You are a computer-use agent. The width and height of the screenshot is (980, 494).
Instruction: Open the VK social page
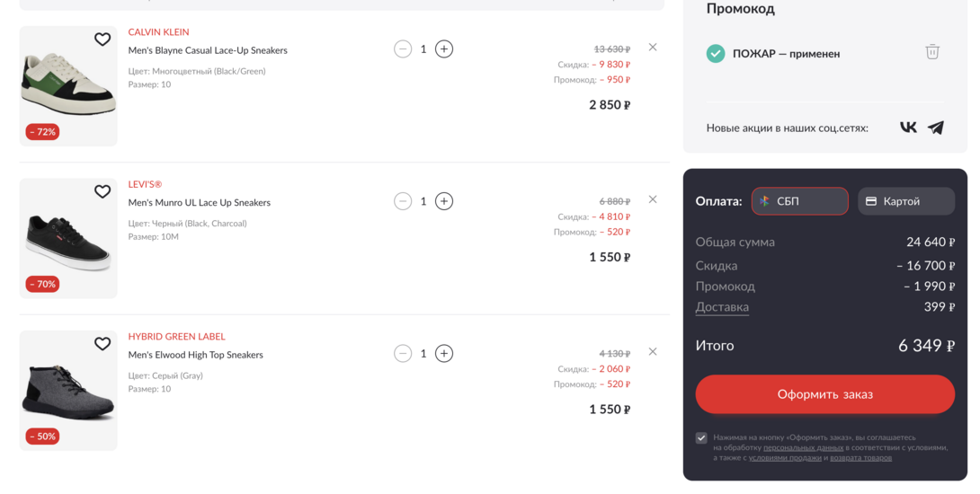click(908, 128)
